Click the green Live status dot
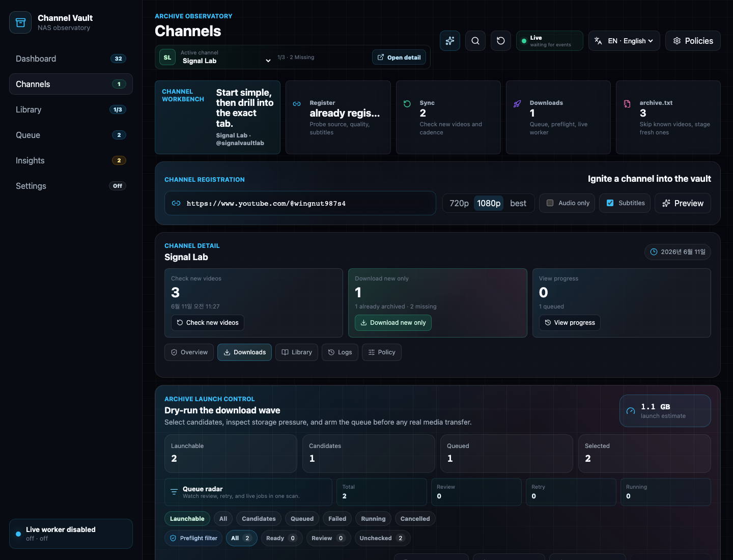The height and width of the screenshot is (560, 733). 524,41
